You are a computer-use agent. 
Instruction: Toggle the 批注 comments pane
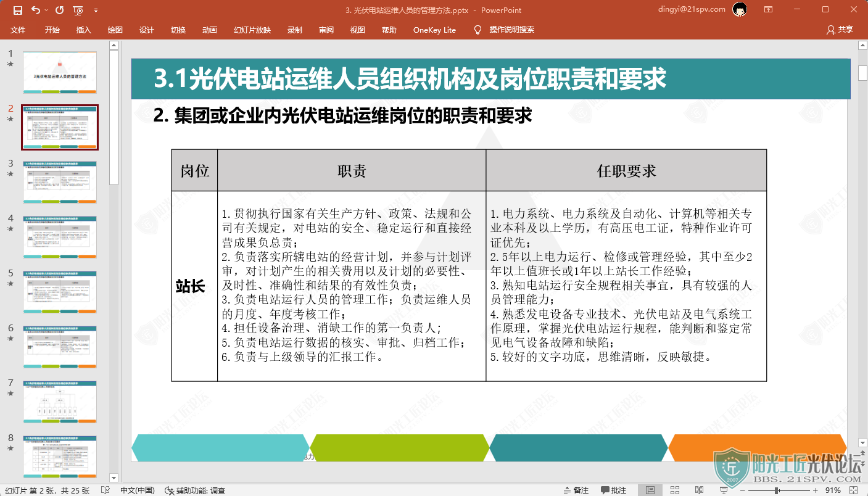614,490
